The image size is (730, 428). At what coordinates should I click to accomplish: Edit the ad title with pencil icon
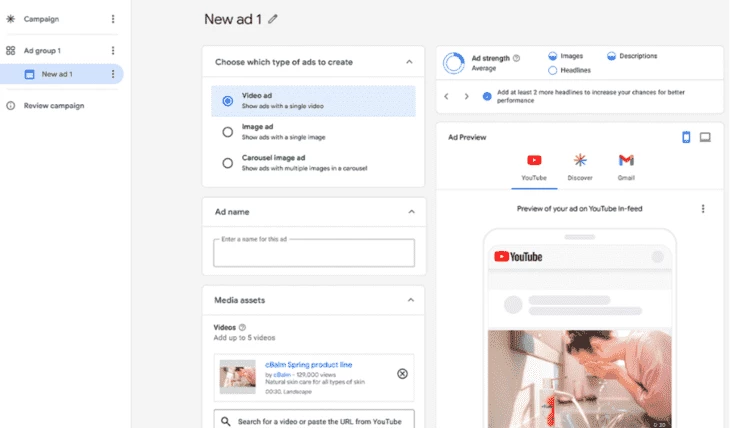(273, 19)
